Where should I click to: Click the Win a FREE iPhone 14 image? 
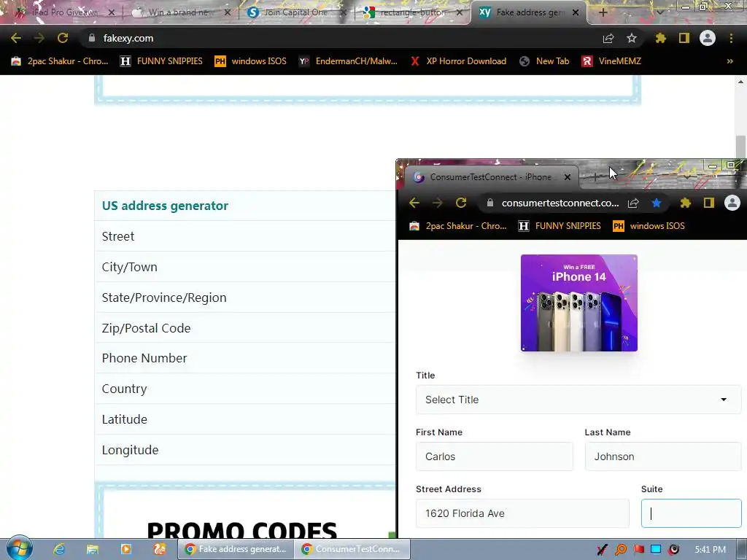(x=578, y=303)
